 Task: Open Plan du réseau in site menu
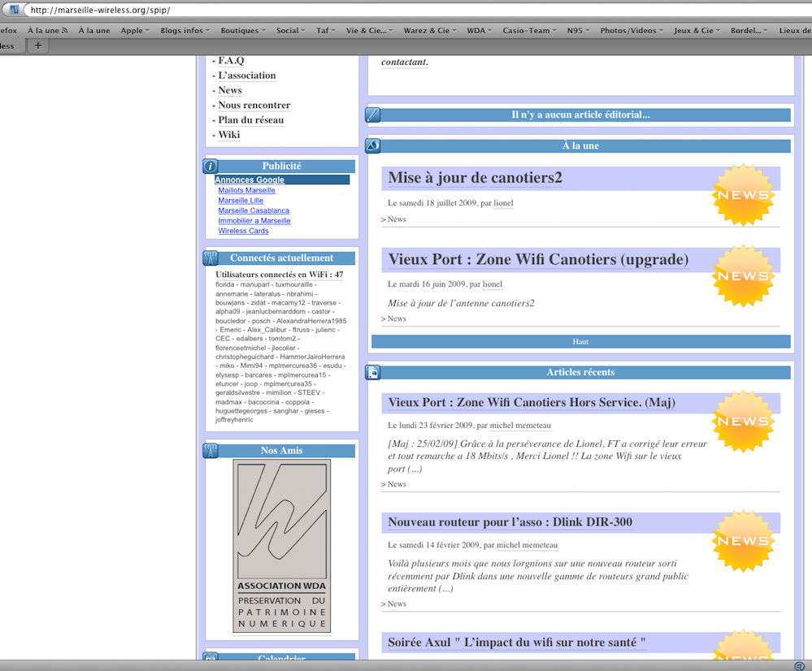[250, 120]
